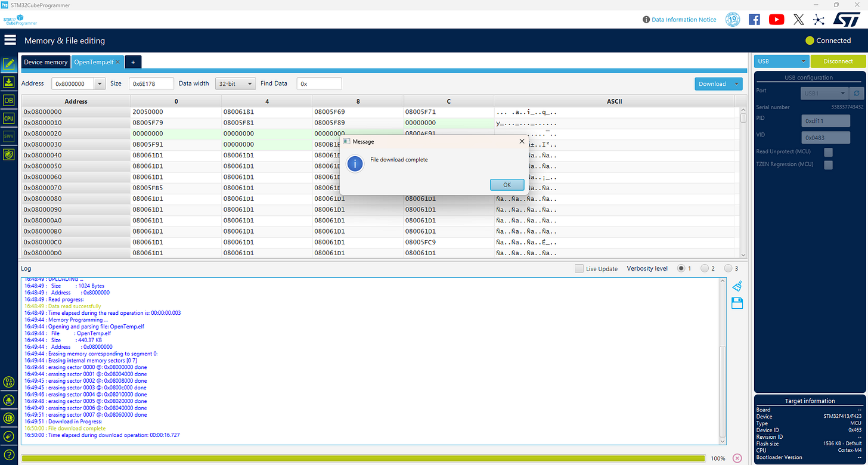Viewport: 868px width, 465px height.
Task: Open the Erasing & Programming download icon
Action: tap(9, 82)
